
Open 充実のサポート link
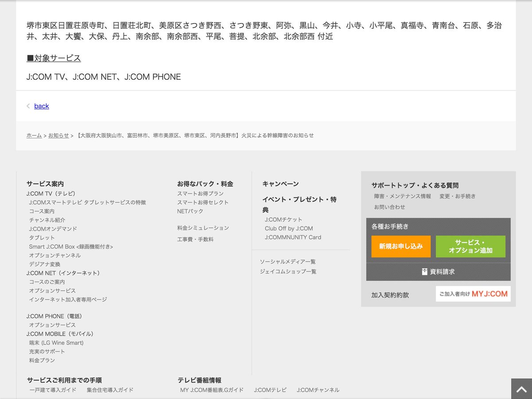pyautogui.click(x=47, y=352)
